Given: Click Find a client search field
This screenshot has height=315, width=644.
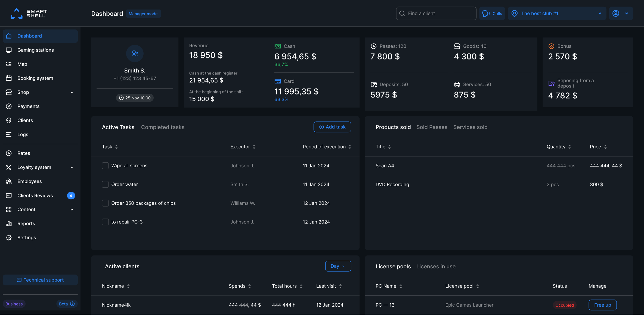Looking at the screenshot, I should coord(436,13).
